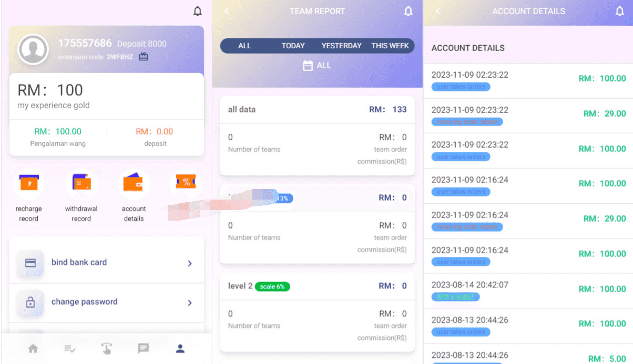Go back from the Team Report screen
Image resolution: width=633 pixels, height=364 pixels.
227,11
